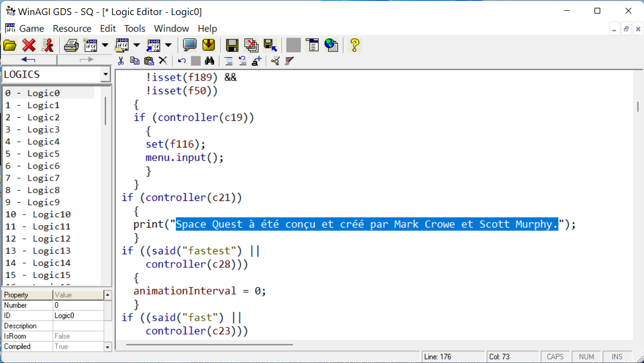This screenshot has height=363, width=644.
Task: Click the Compiled property value 'True'
Action: [78, 346]
